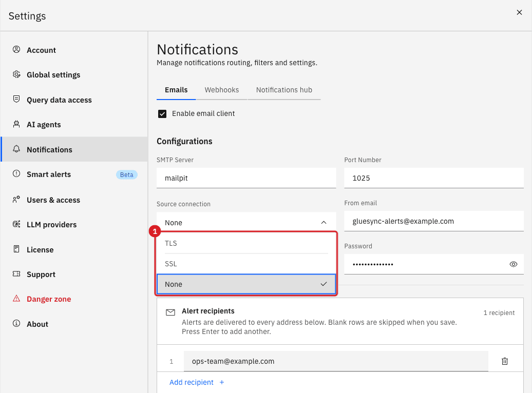Edit recipient field ops-team@example.com

[336, 361]
